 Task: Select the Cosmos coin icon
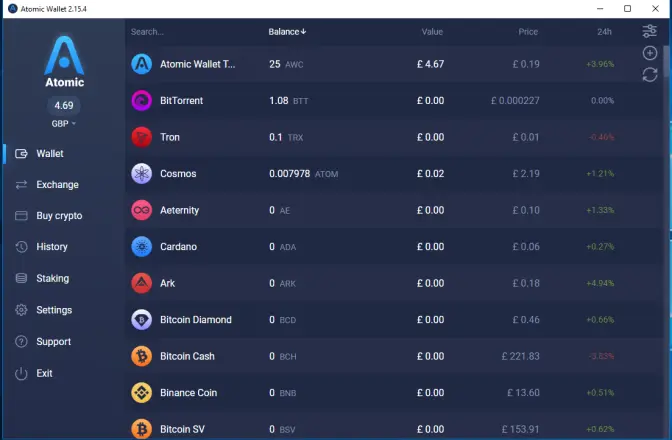[141, 174]
